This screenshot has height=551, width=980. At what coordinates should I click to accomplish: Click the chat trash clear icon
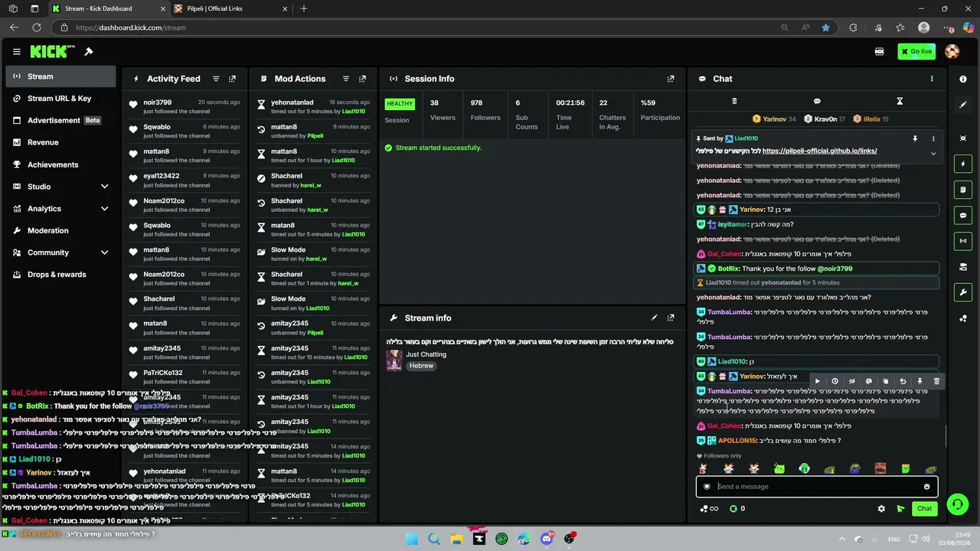coord(734,101)
